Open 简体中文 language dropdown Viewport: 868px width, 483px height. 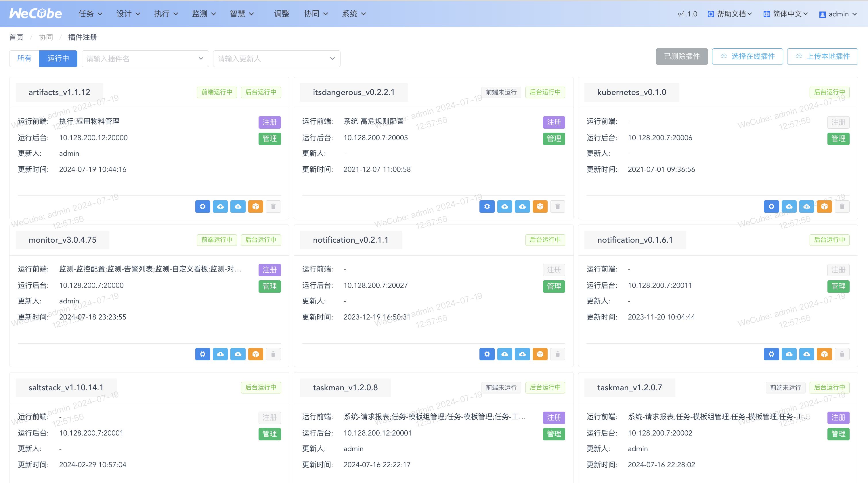pos(785,14)
